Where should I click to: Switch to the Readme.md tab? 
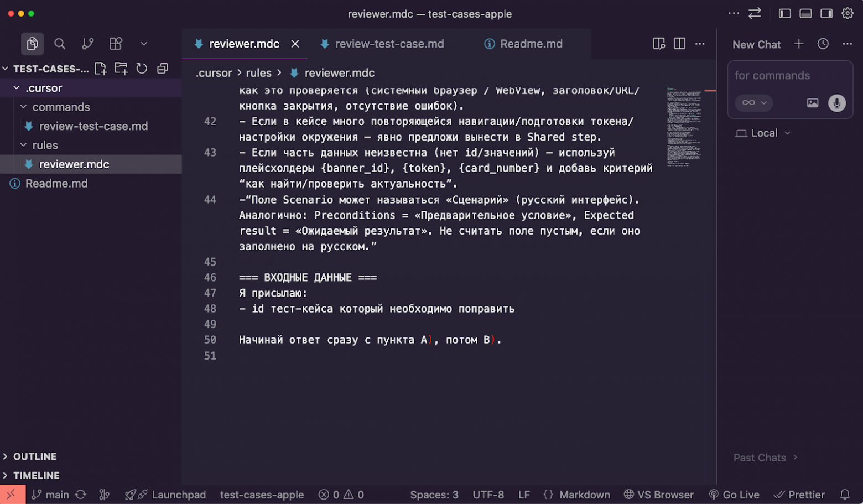[530, 44]
